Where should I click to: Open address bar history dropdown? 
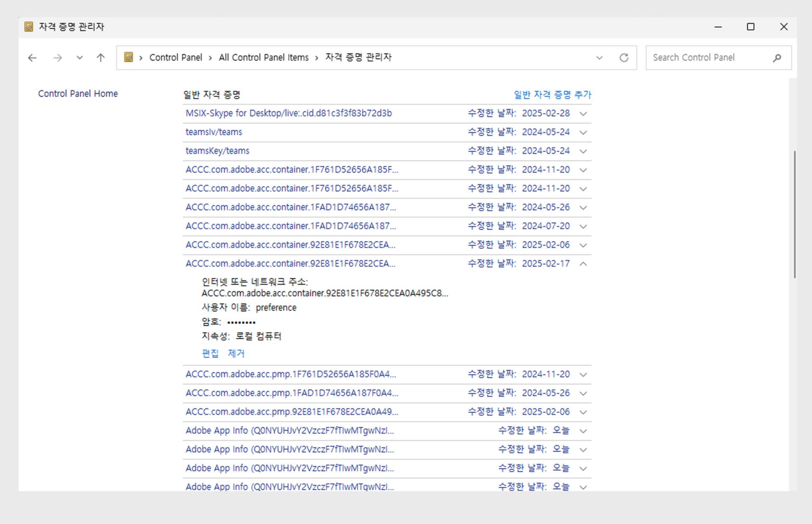click(599, 58)
